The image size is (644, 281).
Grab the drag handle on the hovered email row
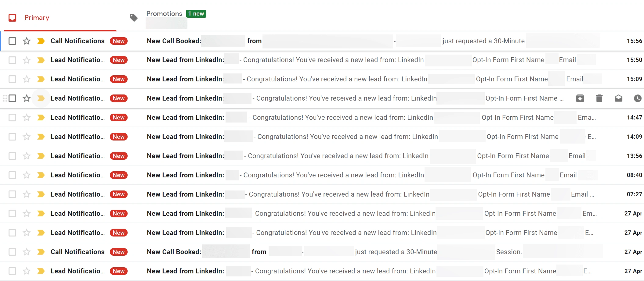[x=5, y=98]
